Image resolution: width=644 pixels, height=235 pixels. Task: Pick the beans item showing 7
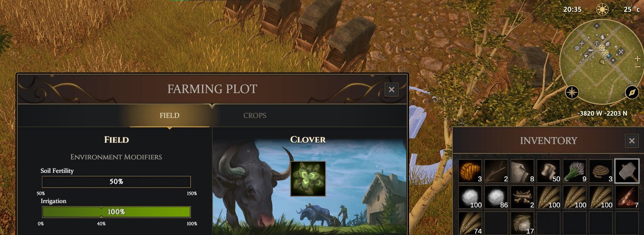pyautogui.click(x=627, y=197)
